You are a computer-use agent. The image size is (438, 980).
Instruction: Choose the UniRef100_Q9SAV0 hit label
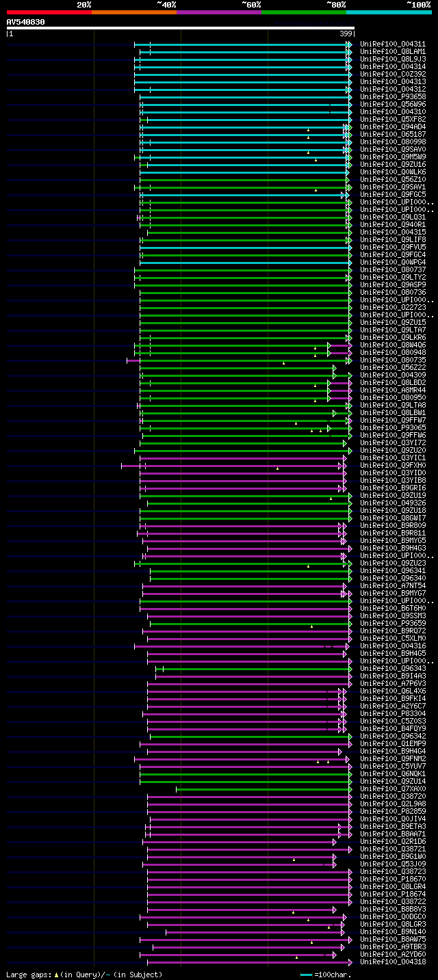coord(393,150)
